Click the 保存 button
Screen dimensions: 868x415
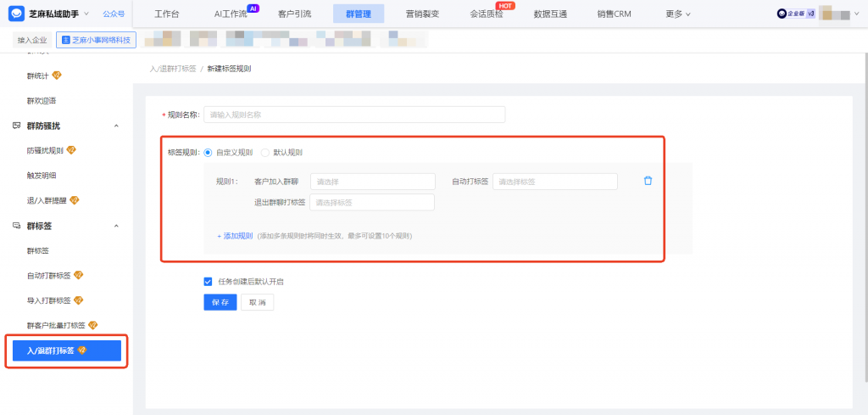click(220, 302)
